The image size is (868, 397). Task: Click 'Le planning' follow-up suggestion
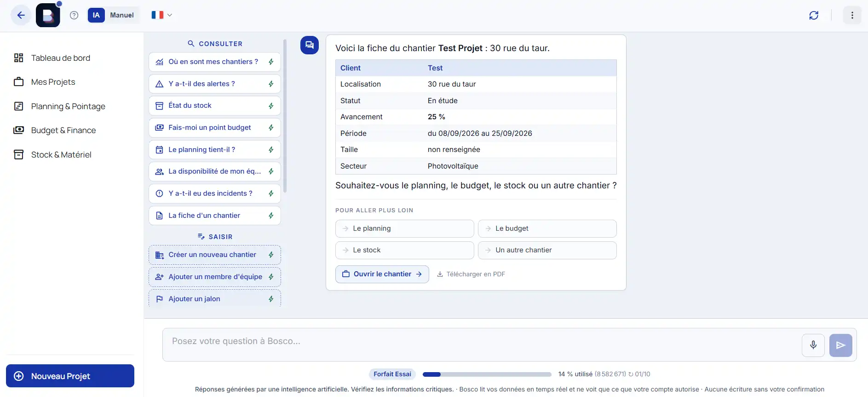[x=405, y=228]
